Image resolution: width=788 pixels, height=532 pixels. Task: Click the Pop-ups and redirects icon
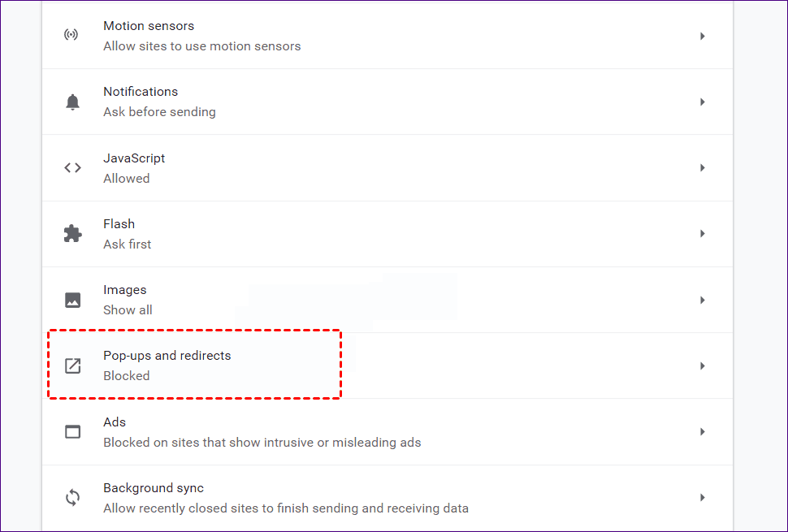pos(72,365)
